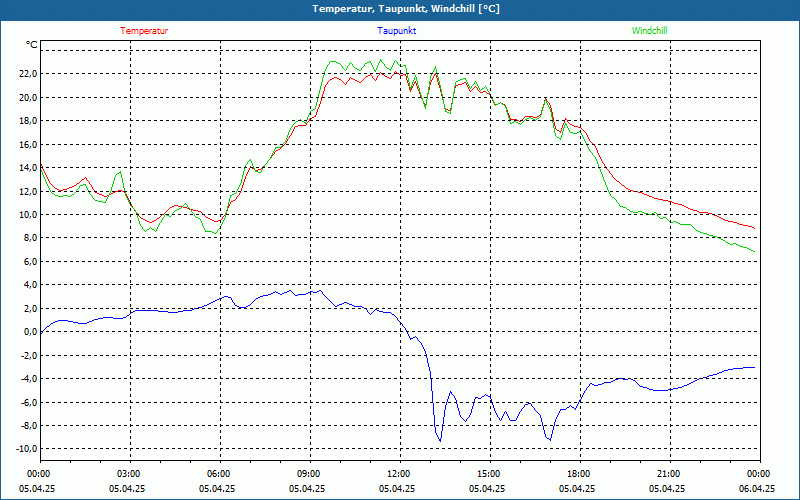Click the red Temperatur legend label

(144, 31)
